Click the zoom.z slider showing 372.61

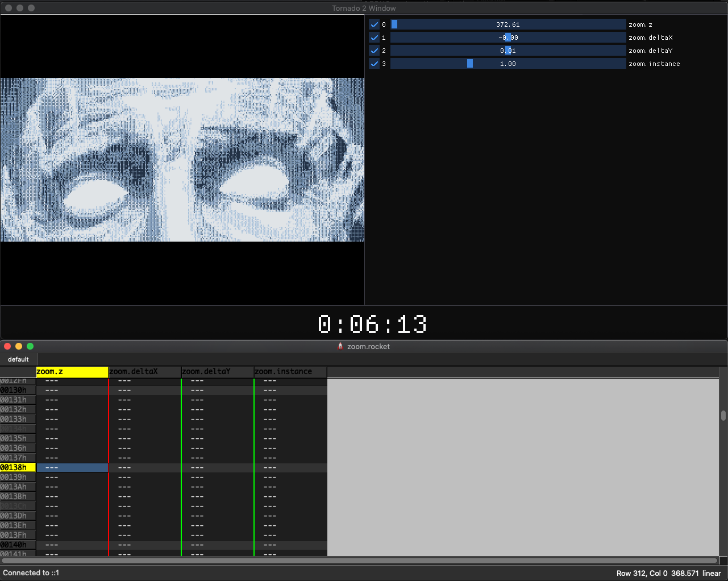[x=508, y=24]
